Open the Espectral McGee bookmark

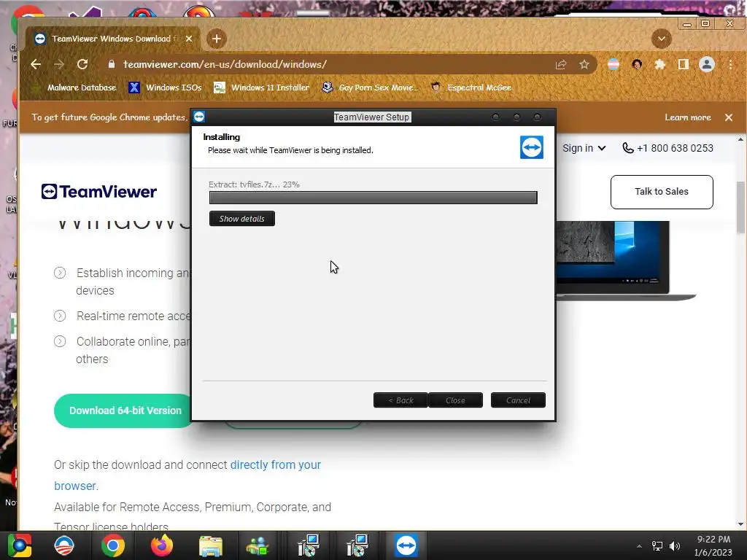pyautogui.click(x=471, y=87)
